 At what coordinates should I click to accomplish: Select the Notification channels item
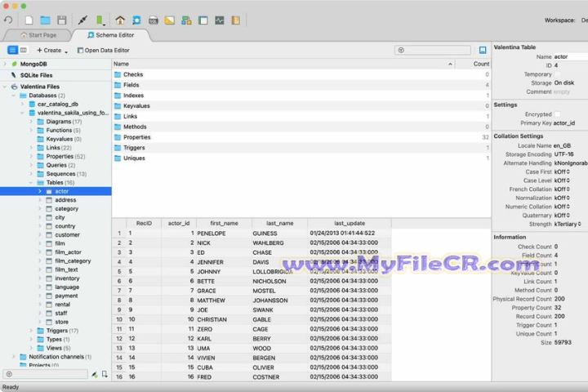pyautogui.click(x=56, y=357)
